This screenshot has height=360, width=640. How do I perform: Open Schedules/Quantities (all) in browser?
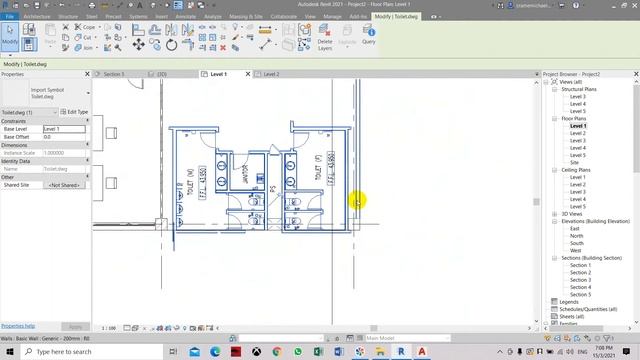pyautogui.click(x=588, y=309)
